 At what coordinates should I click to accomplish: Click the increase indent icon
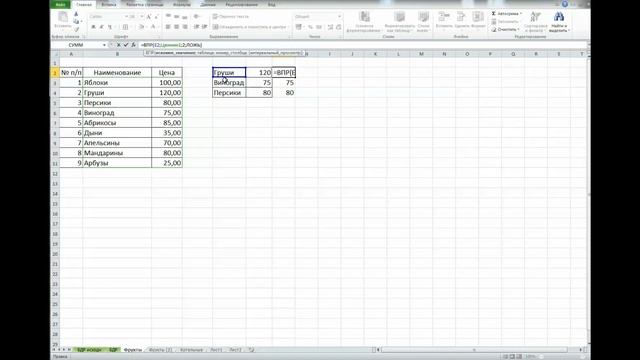(204, 27)
